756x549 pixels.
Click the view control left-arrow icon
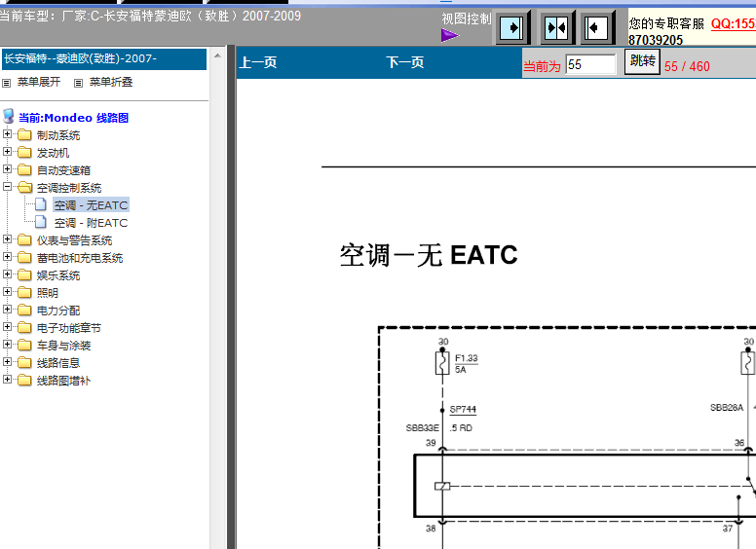[597, 28]
